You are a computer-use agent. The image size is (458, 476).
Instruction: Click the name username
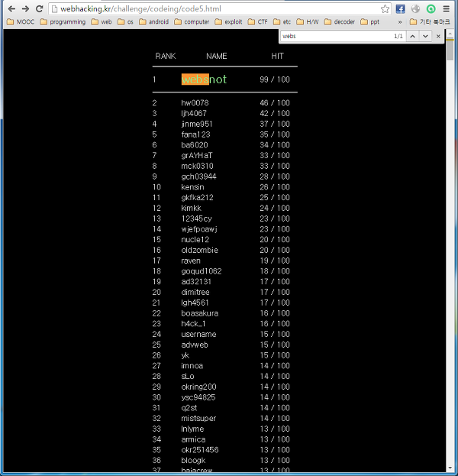(x=198, y=334)
